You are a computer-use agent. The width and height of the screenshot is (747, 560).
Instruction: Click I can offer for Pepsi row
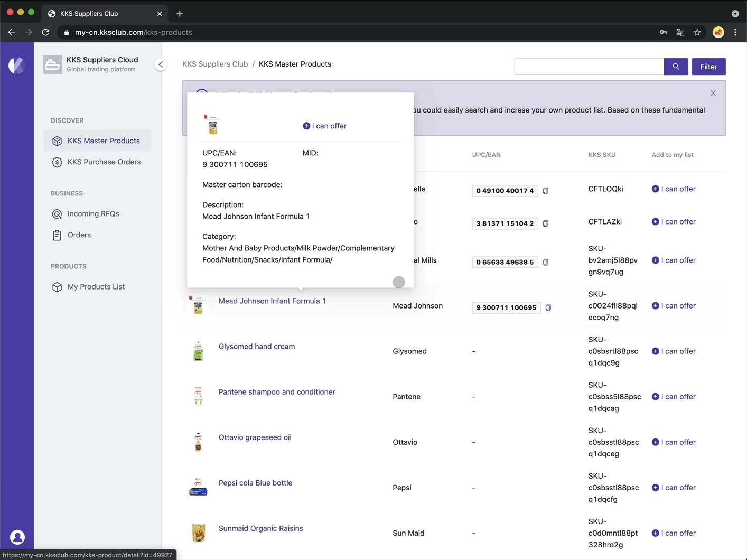coord(674,487)
